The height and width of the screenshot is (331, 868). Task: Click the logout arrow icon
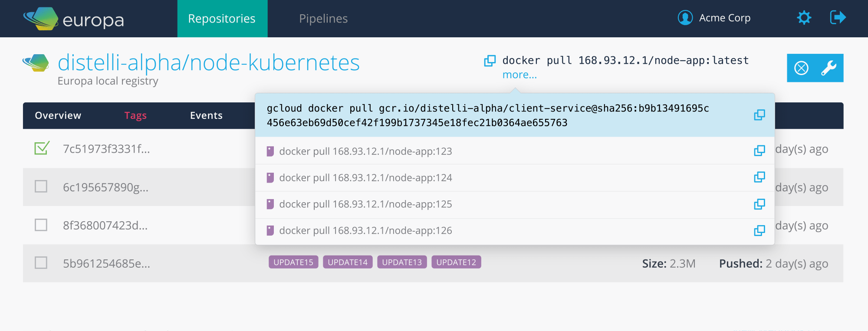point(838,18)
